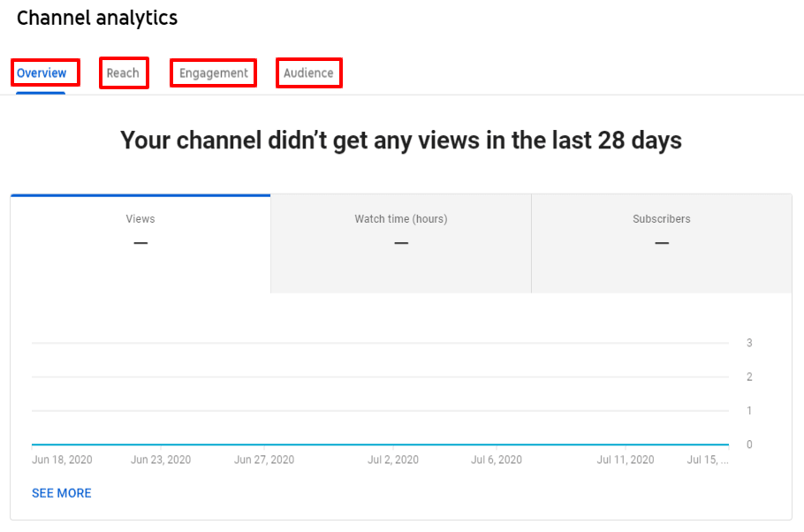Click the Jun 18, 2020 date label

62,460
